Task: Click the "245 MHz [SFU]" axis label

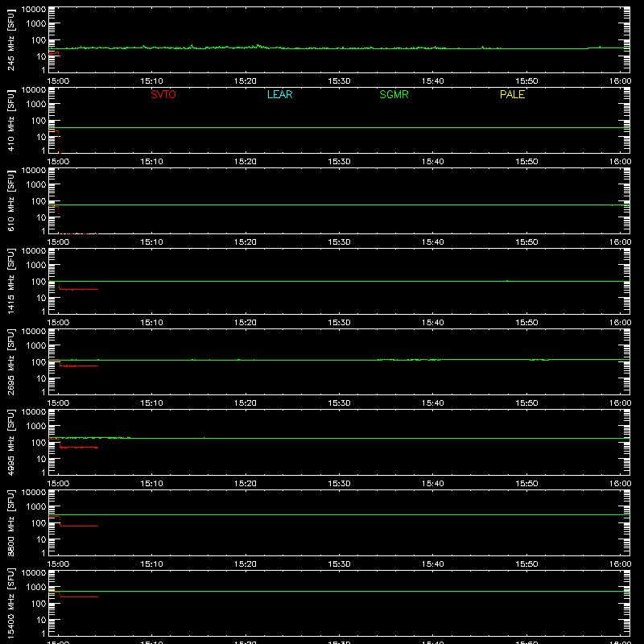Action: 11,39
